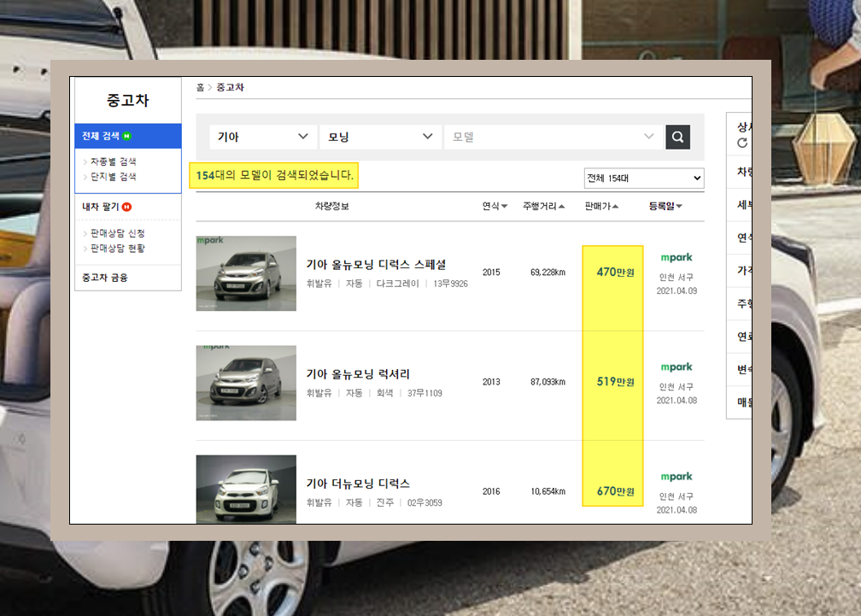Open 기아 더뉴모닝 디럭스 listing
Viewport: 861px width, 616px height.
(358, 484)
